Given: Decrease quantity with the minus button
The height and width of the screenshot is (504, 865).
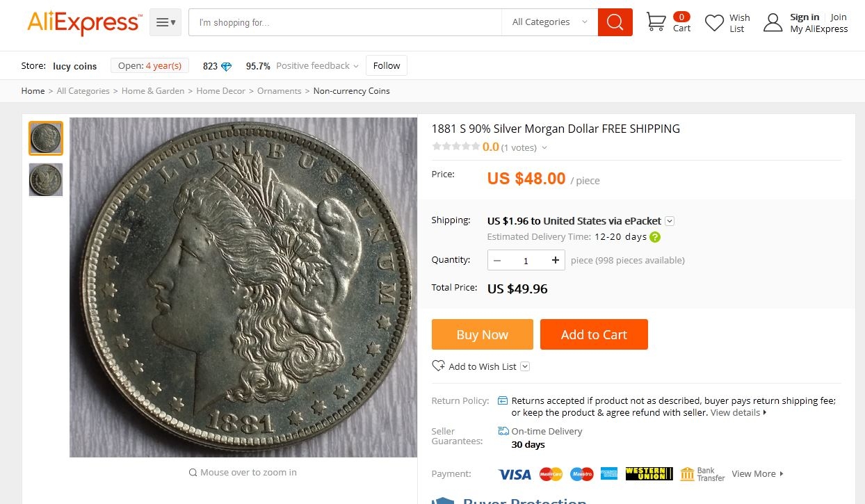Looking at the screenshot, I should coord(497,261).
